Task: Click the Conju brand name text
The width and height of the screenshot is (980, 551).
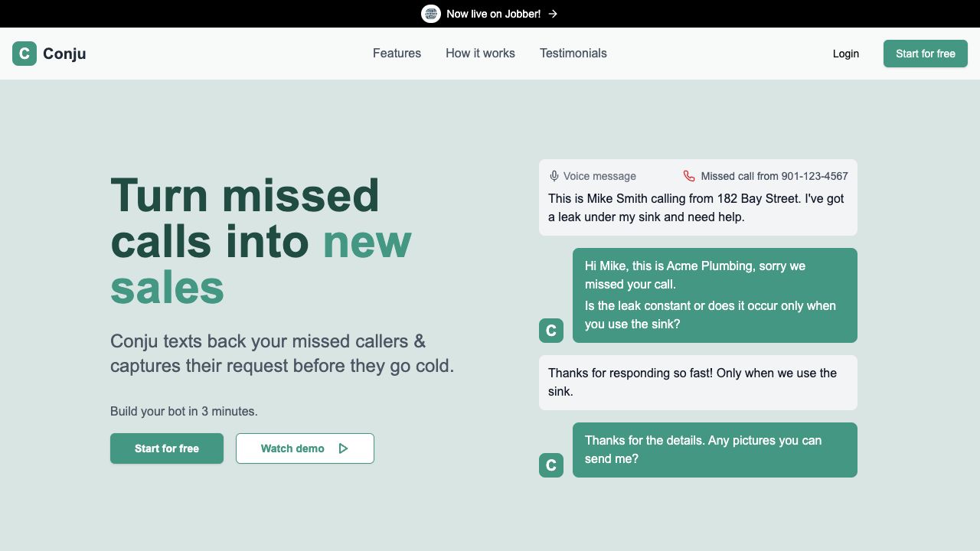Action: click(64, 54)
